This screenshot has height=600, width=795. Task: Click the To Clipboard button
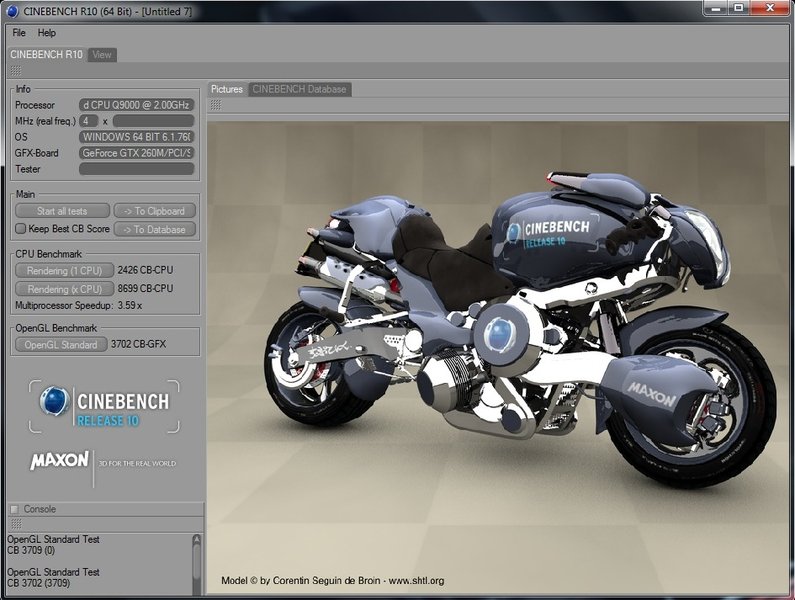[154, 211]
